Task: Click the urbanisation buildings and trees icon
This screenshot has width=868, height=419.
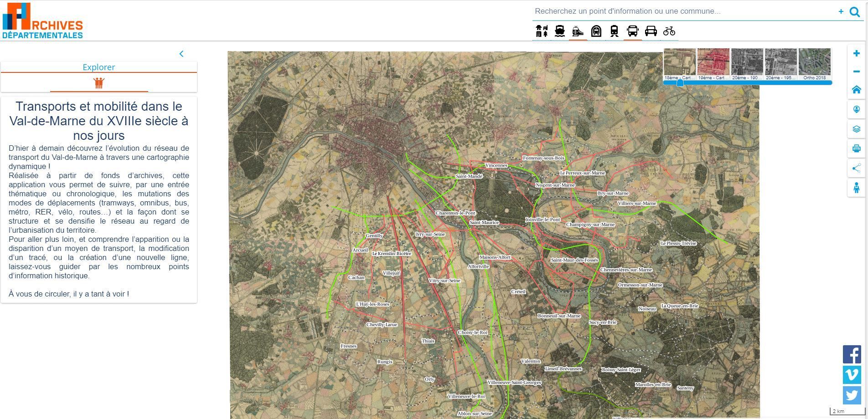Action: (x=542, y=31)
